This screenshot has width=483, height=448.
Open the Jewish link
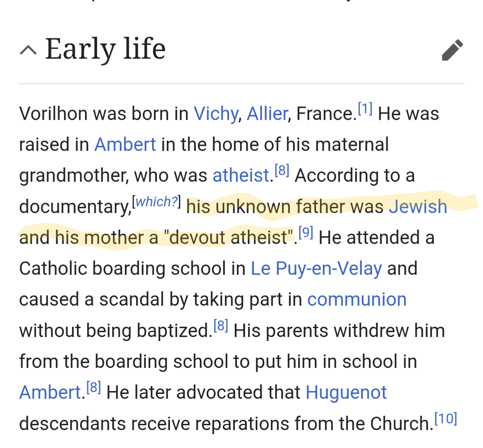coord(418,207)
